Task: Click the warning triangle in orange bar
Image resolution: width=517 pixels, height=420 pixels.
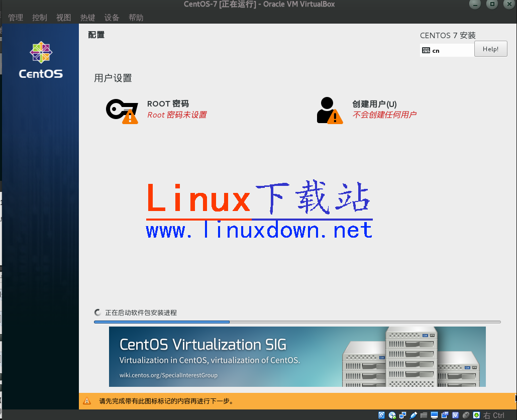Action: click(x=87, y=401)
